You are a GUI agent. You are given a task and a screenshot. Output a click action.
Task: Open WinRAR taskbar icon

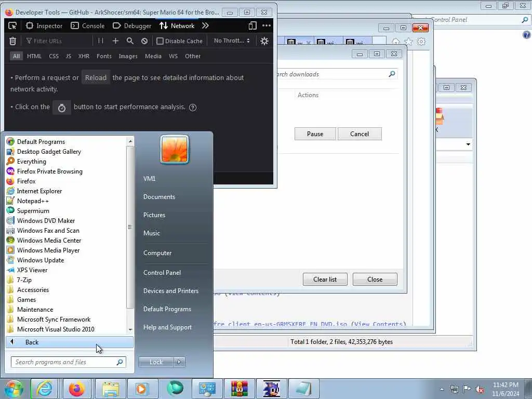click(239, 389)
